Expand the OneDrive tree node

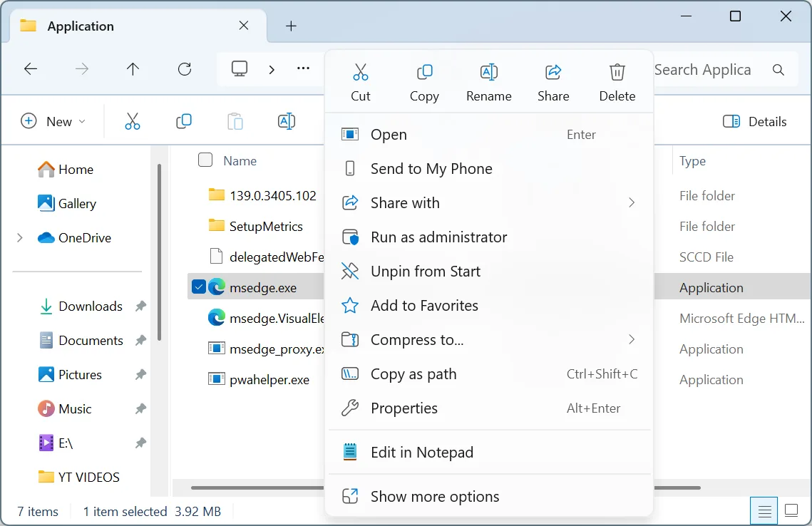point(20,237)
